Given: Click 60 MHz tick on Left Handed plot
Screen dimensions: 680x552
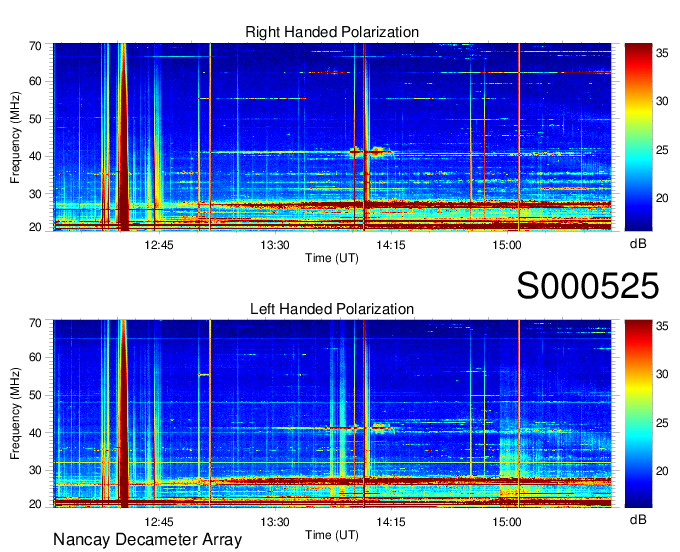Looking at the screenshot, I should tap(35, 358).
